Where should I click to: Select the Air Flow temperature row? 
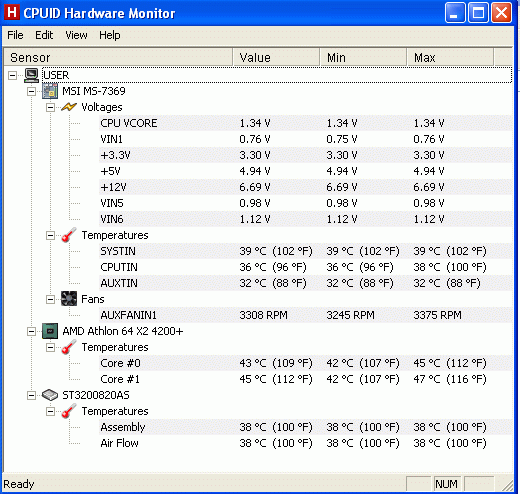tap(306, 443)
